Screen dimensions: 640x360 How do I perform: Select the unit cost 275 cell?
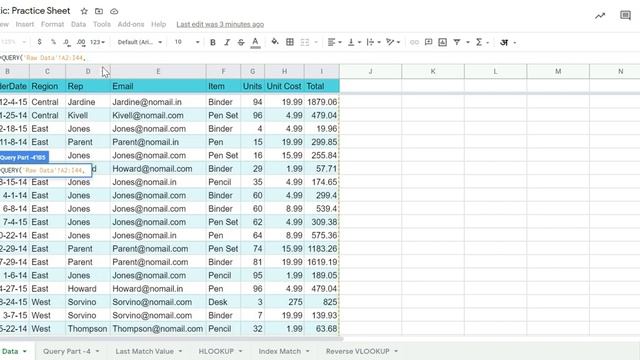click(284, 302)
